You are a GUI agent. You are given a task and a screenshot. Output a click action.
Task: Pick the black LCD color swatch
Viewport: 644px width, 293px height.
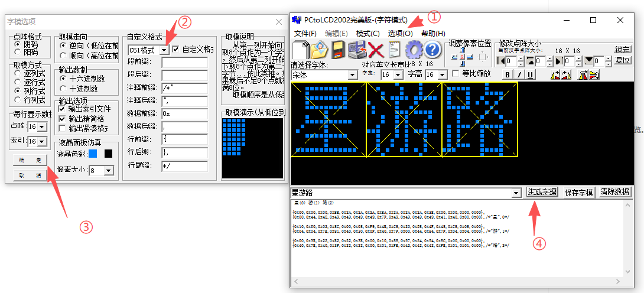coord(109,154)
